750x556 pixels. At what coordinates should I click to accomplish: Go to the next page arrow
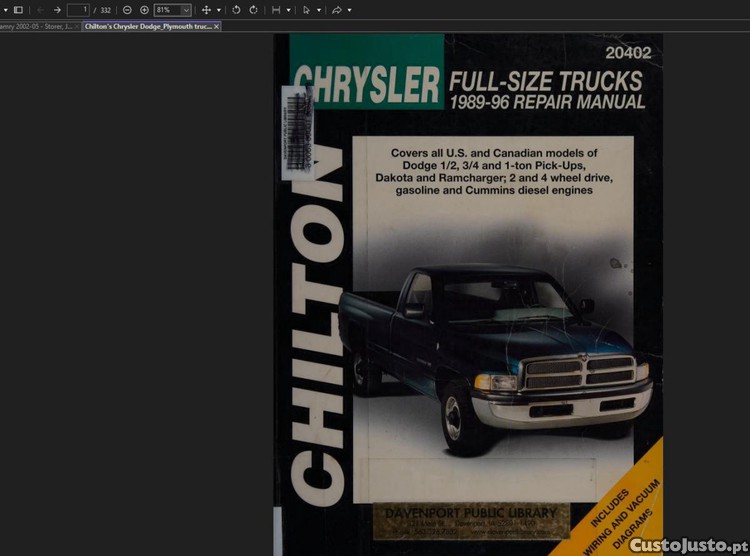coord(57,9)
